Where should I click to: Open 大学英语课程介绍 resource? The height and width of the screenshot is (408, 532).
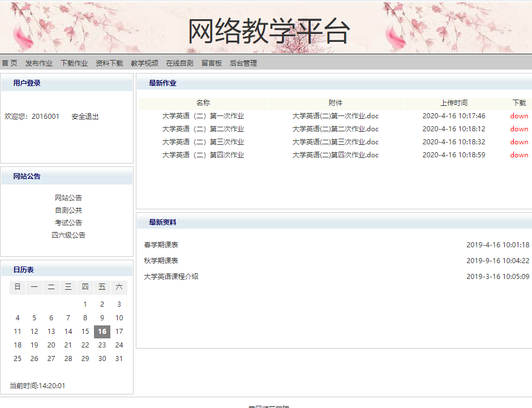171,277
